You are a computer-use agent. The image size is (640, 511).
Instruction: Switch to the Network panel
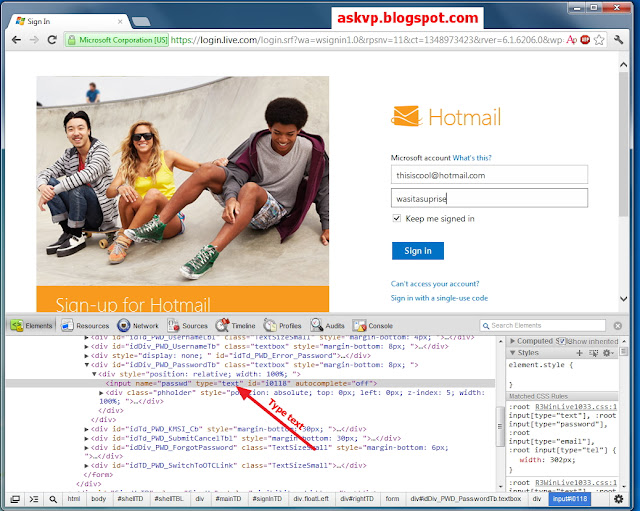[138, 326]
